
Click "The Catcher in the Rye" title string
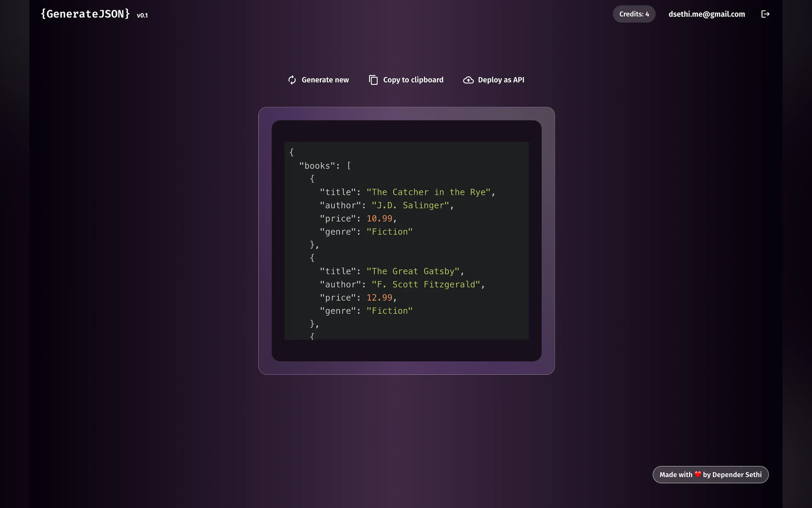click(x=428, y=192)
